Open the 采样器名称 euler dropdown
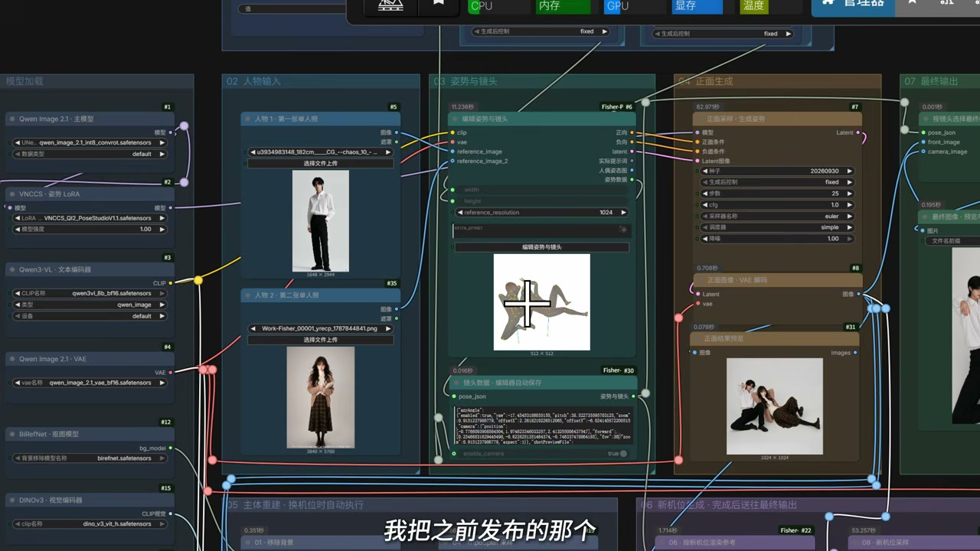The width and height of the screenshot is (980, 551). [x=777, y=217]
